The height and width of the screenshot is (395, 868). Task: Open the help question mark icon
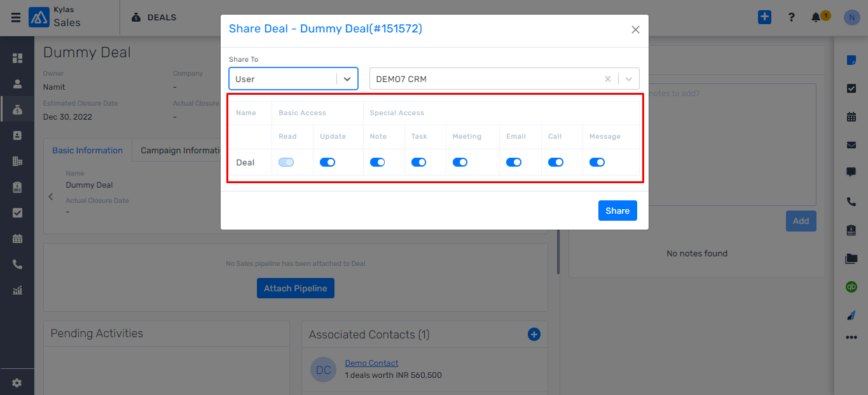pos(791,17)
